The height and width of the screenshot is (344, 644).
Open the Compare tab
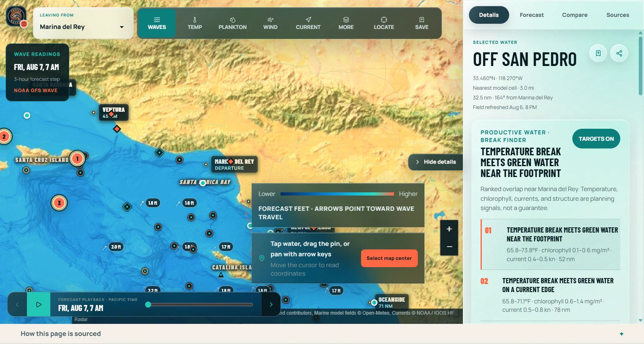(x=575, y=15)
